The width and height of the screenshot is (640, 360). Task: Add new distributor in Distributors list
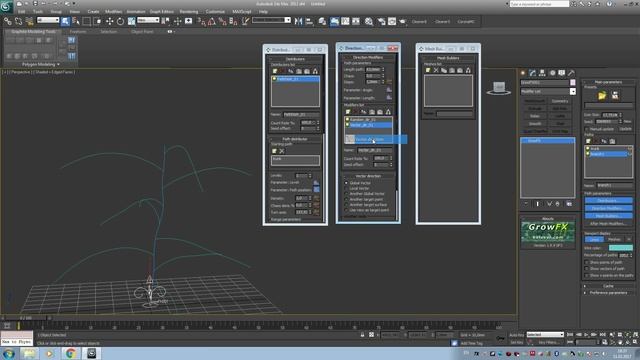(275, 71)
